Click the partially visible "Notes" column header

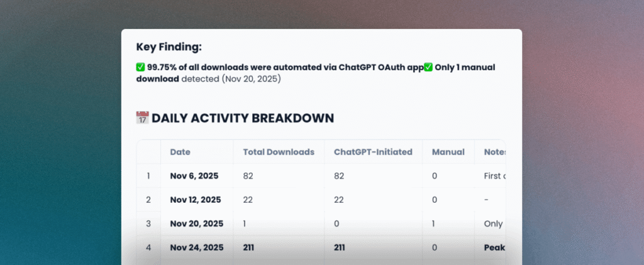pyautogui.click(x=494, y=152)
